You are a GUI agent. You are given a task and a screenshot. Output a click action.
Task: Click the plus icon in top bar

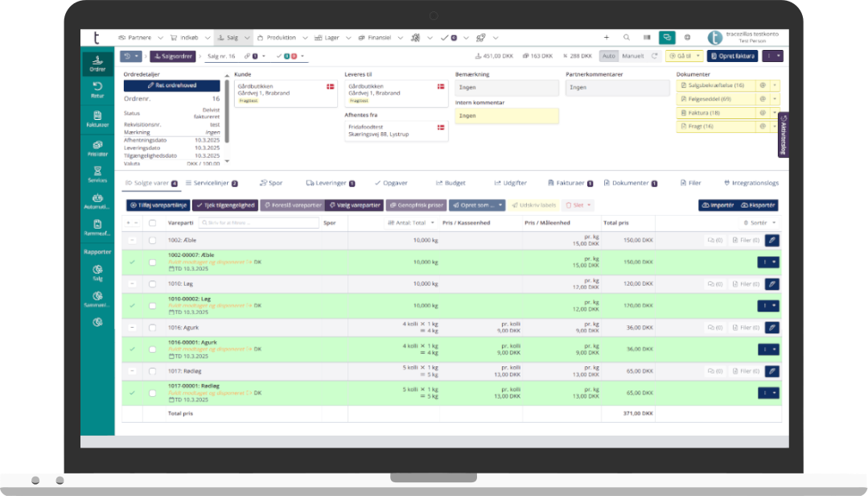click(606, 38)
